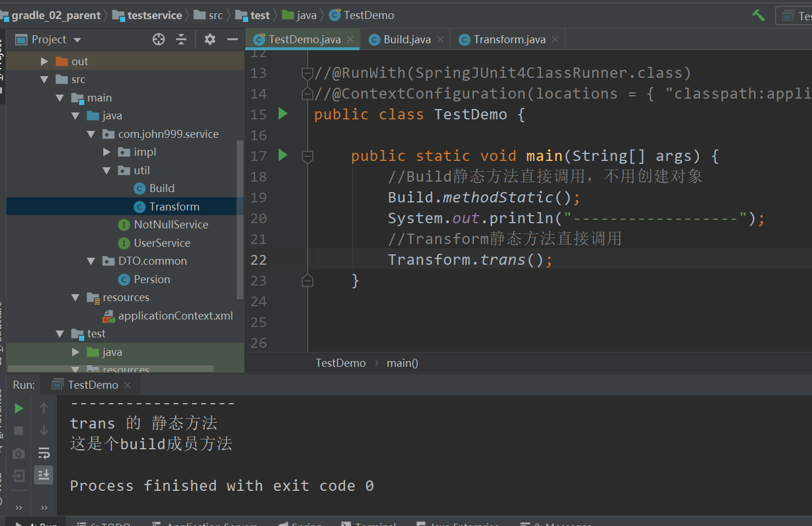This screenshot has height=526, width=812.
Task: Toggle scroll to end in console
Action: click(44, 475)
